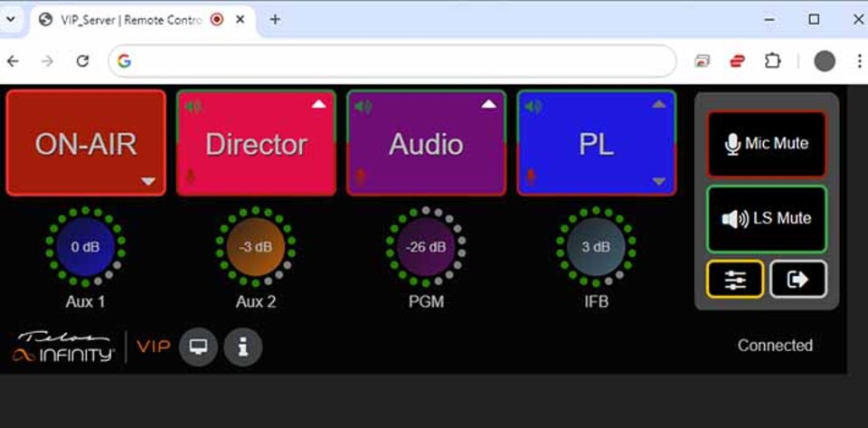
Task: Click the monitor display icon
Action: [198, 347]
